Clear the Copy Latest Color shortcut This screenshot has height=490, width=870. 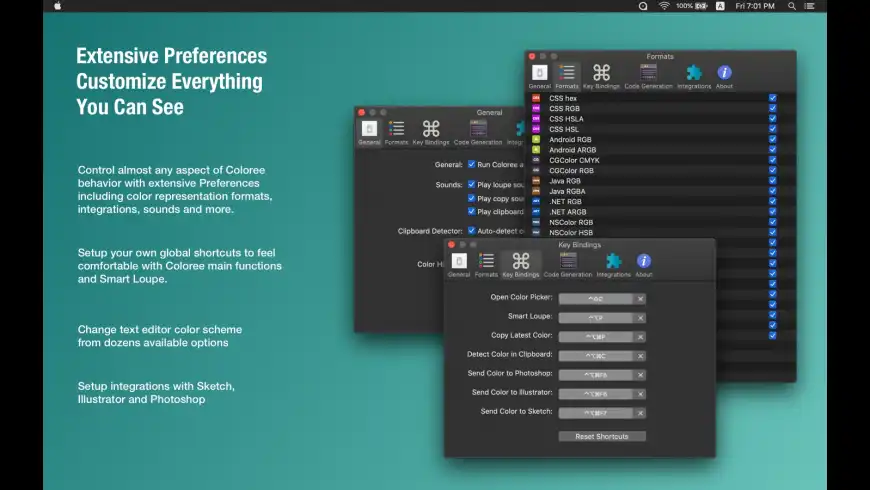coord(640,337)
